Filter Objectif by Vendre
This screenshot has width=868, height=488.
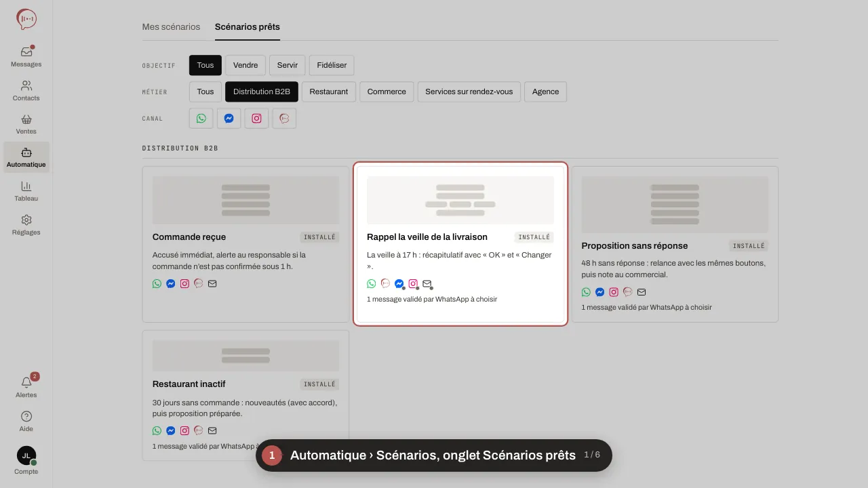click(x=245, y=65)
